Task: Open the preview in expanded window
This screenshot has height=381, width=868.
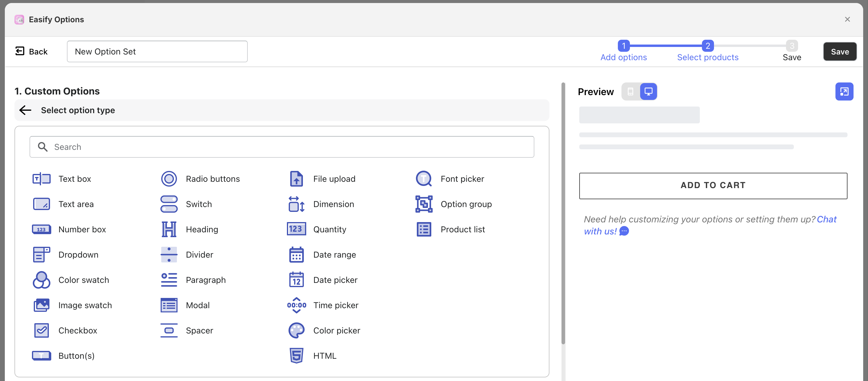Action: (x=844, y=91)
